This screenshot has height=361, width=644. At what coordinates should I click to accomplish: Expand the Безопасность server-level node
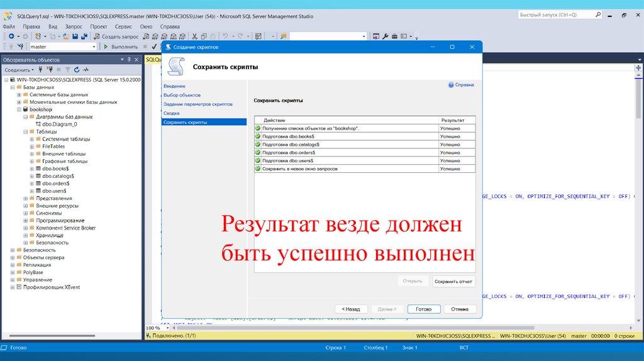tap(13, 250)
